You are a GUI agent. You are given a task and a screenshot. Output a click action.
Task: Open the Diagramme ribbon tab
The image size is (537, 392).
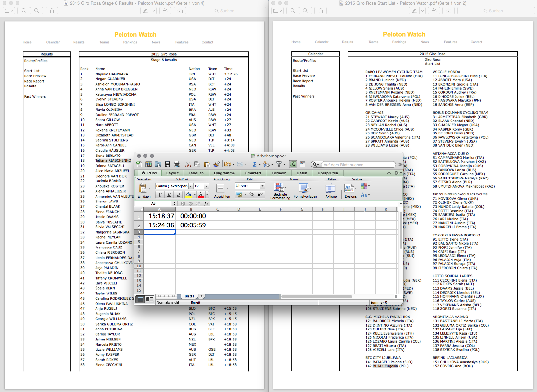pyautogui.click(x=224, y=173)
